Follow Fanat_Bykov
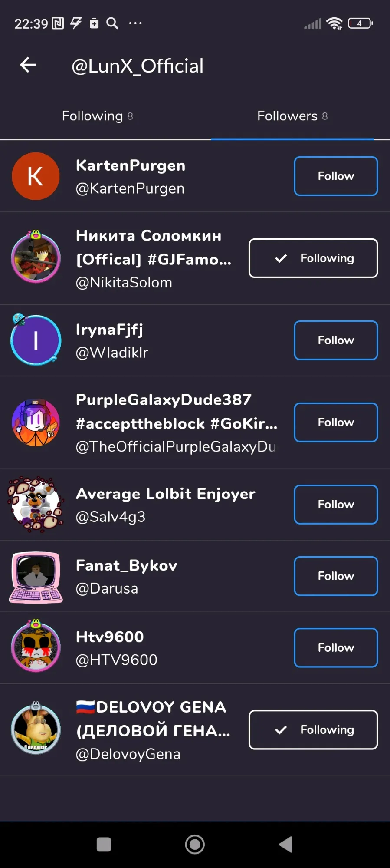 (x=336, y=576)
